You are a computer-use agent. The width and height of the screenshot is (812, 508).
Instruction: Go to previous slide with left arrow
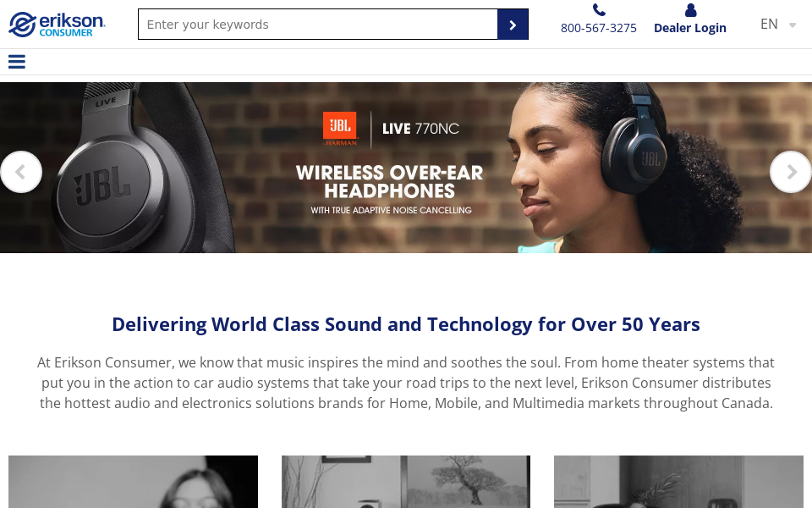(x=21, y=172)
